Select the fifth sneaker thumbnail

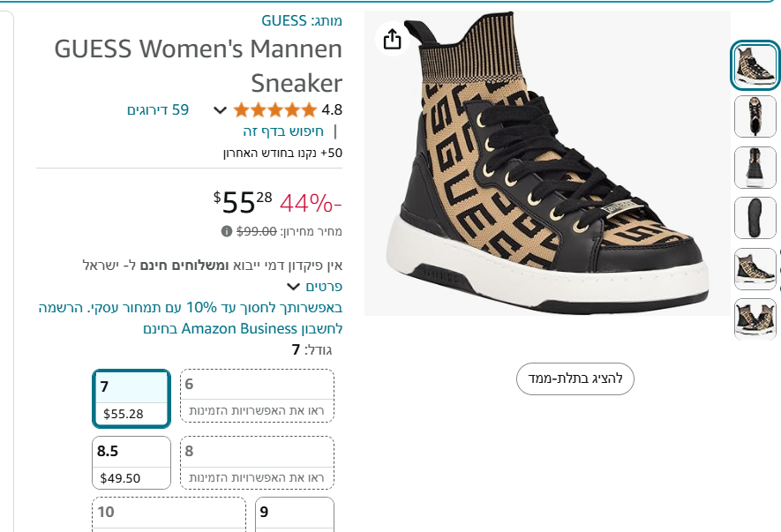coord(755,269)
